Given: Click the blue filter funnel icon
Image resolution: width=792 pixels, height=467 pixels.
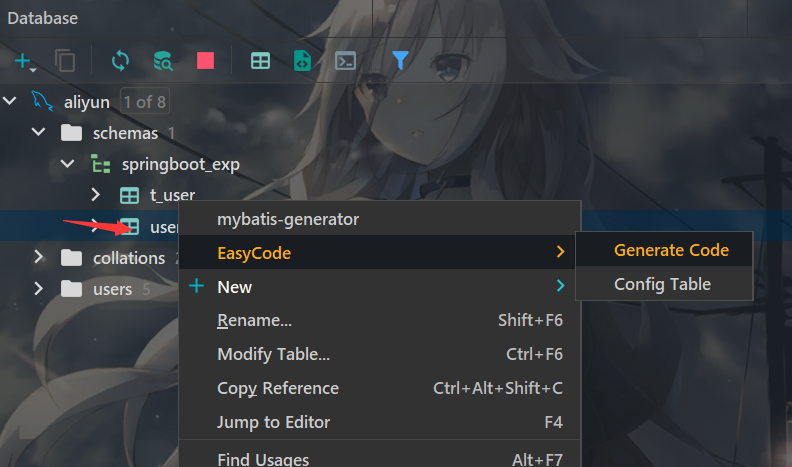Looking at the screenshot, I should coord(400,61).
